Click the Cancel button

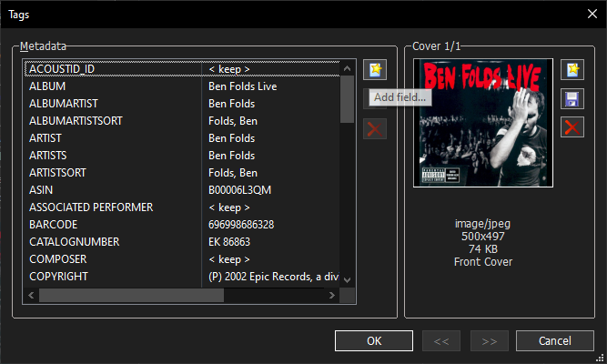pyautogui.click(x=555, y=340)
